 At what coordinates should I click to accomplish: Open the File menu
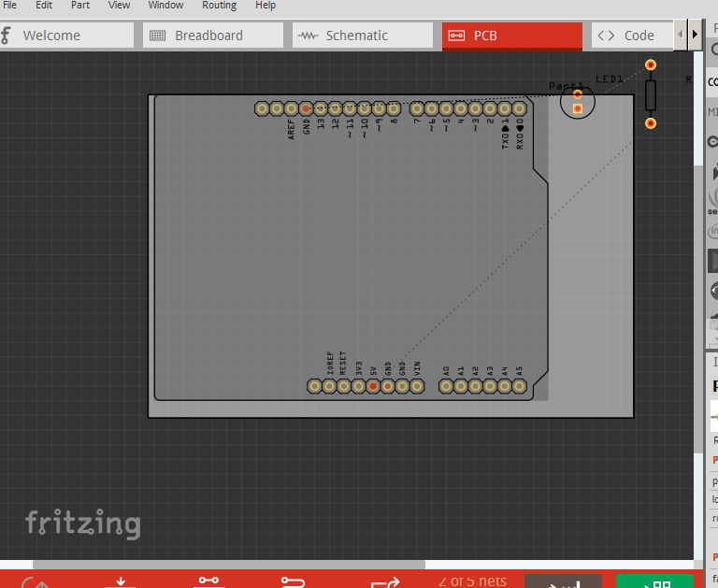point(9,5)
